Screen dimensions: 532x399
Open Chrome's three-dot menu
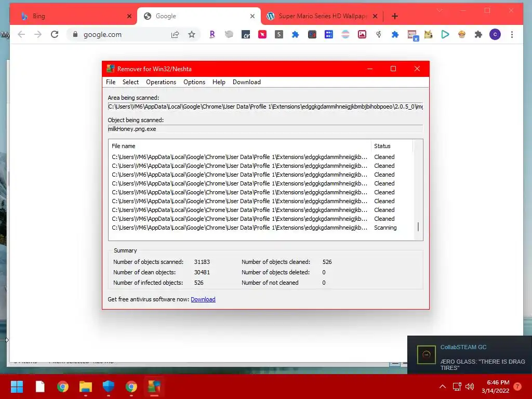[x=512, y=34]
